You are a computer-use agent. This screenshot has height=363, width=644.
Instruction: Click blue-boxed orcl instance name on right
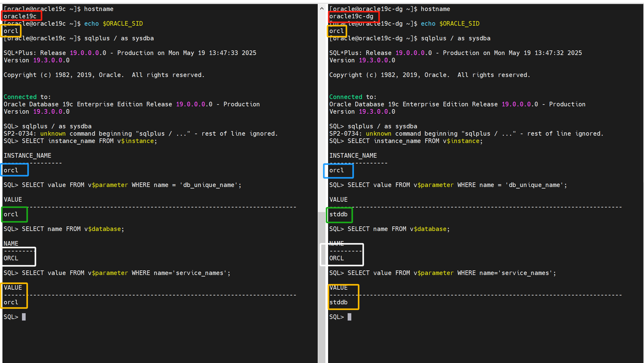coord(337,170)
